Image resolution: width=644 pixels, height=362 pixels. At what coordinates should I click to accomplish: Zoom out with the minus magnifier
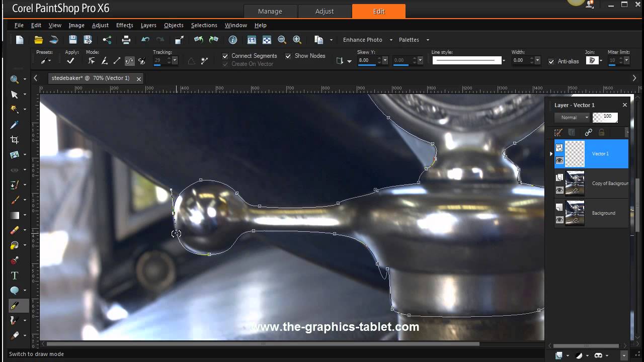pos(282,40)
